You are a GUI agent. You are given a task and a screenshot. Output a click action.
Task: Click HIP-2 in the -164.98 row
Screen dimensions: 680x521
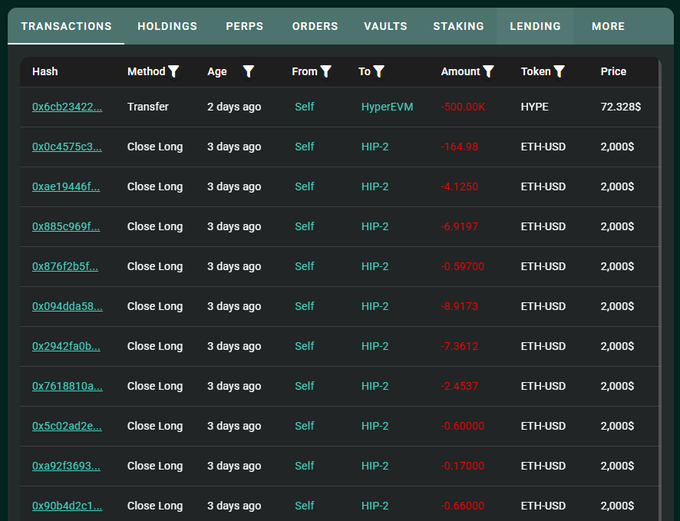tap(375, 147)
